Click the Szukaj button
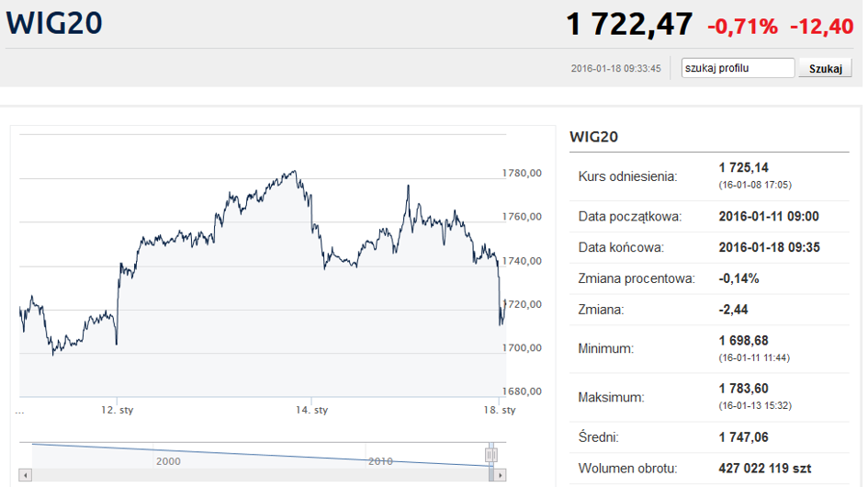The width and height of the screenshot is (868, 487). [x=825, y=68]
